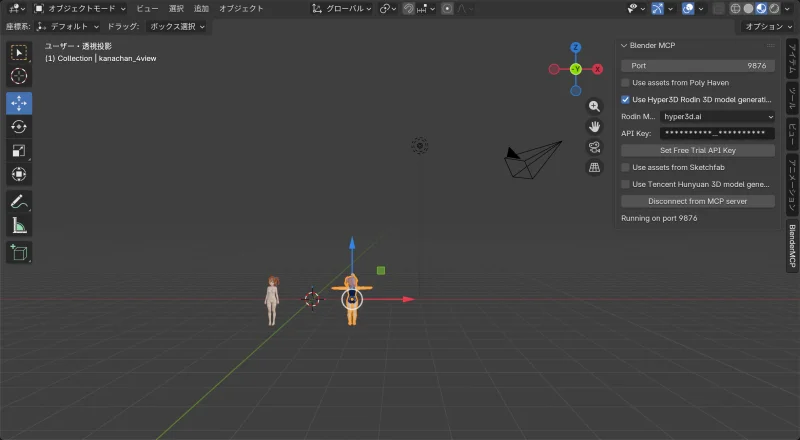Click the zoom magnifier viewport icon
Image resolution: width=800 pixels, height=440 pixels.
click(x=594, y=106)
